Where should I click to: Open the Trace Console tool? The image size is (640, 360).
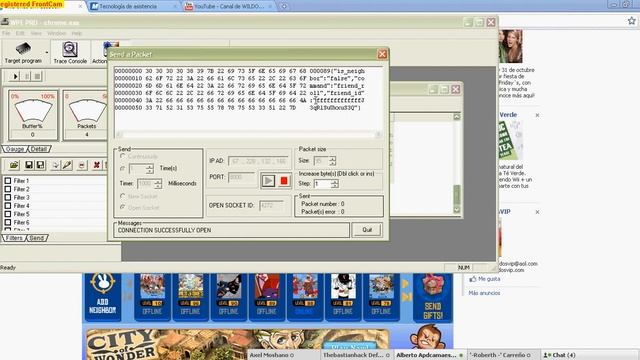pos(70,53)
